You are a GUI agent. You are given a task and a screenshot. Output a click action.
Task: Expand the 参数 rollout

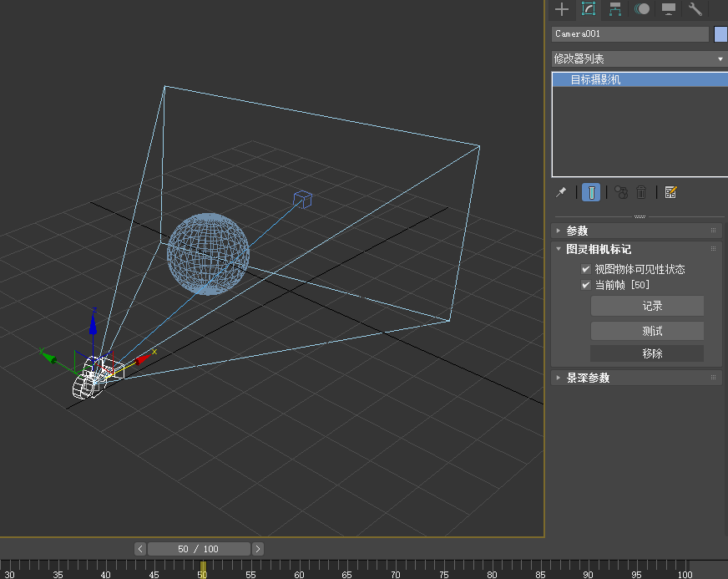pyautogui.click(x=636, y=231)
